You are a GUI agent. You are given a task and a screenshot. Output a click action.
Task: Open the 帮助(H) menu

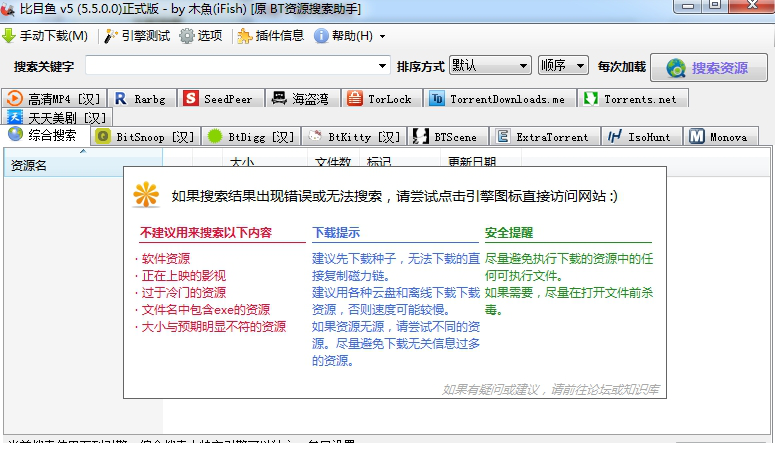point(352,36)
